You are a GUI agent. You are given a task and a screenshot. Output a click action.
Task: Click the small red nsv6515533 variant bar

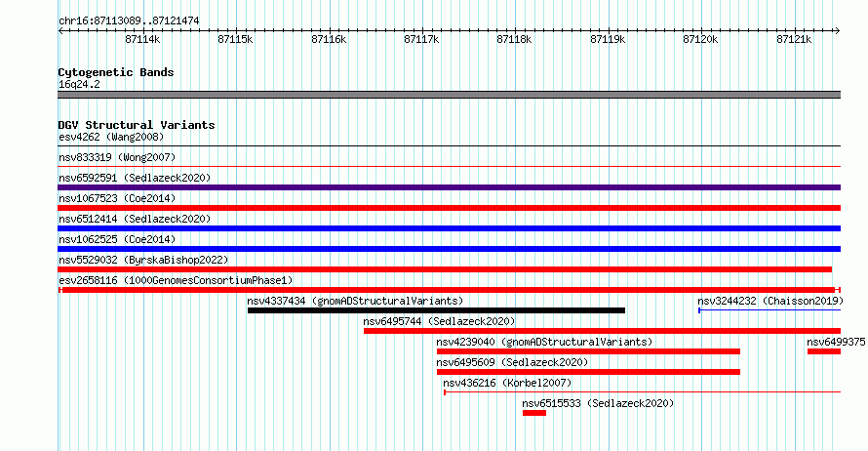(x=534, y=413)
